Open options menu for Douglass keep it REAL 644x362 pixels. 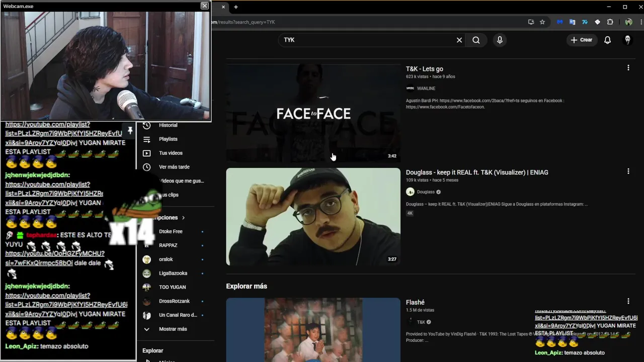628,171
